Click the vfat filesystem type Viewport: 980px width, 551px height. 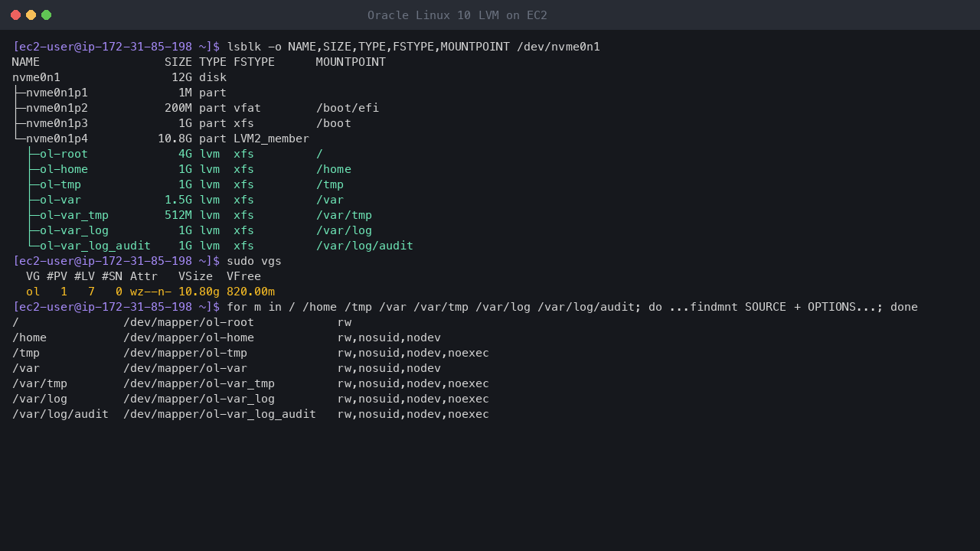[x=247, y=108]
